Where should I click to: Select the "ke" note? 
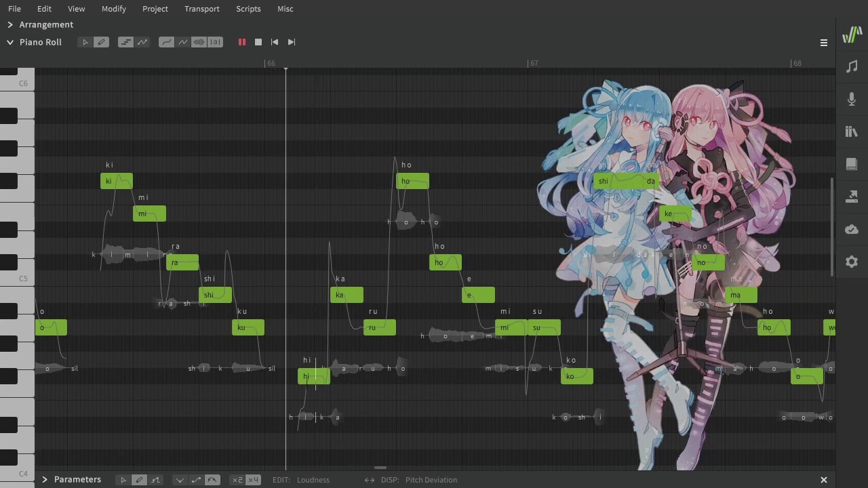click(x=675, y=213)
